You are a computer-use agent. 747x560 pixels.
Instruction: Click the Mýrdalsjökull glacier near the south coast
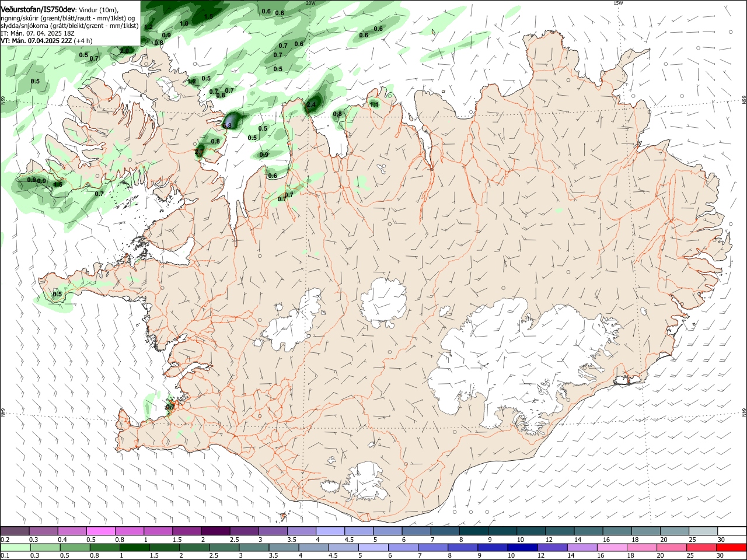pyautogui.click(x=366, y=482)
